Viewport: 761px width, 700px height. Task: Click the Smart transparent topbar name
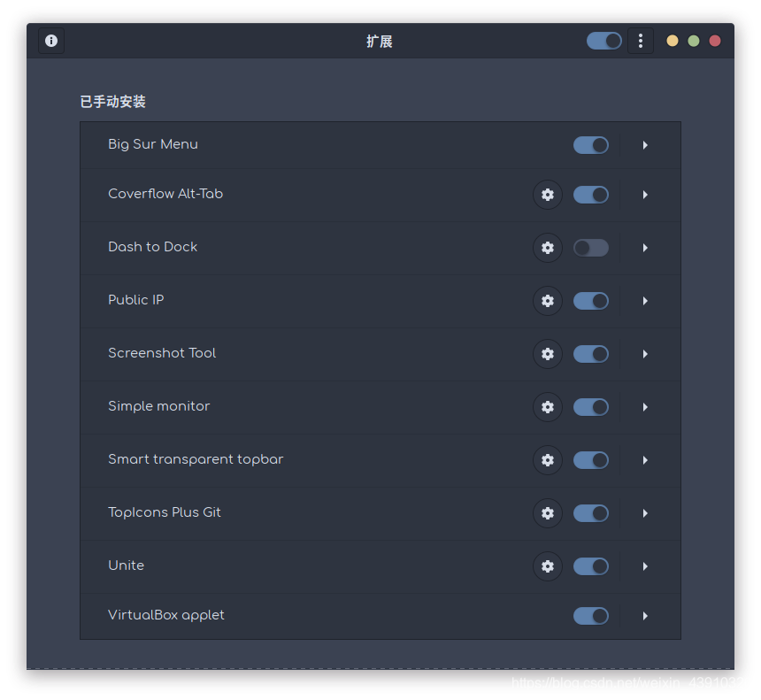coord(196,459)
